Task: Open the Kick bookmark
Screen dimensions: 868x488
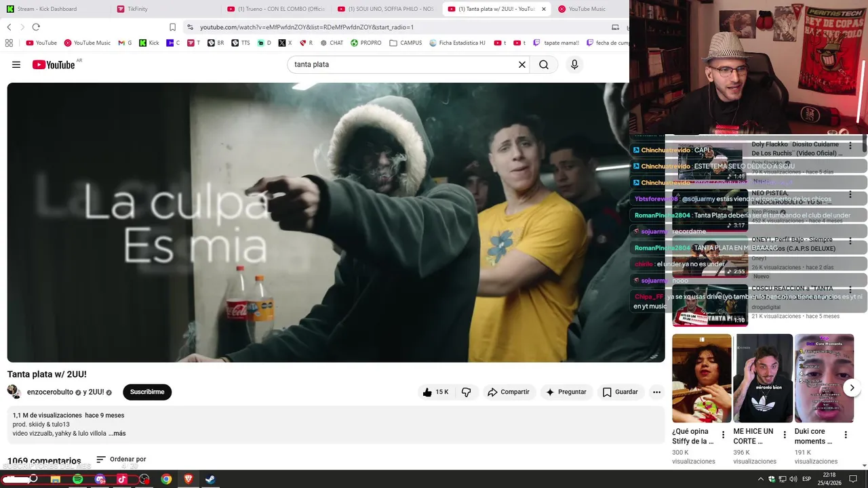Action: (x=149, y=43)
